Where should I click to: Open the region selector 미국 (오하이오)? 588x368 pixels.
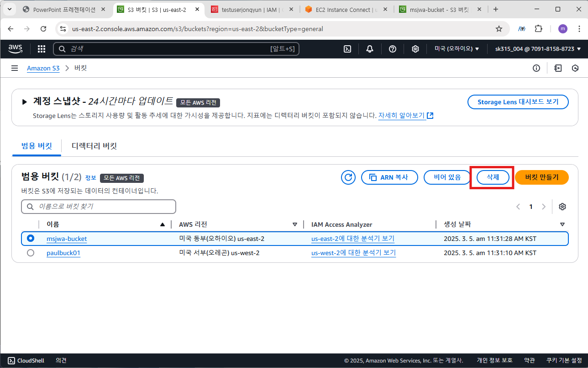(x=457, y=49)
